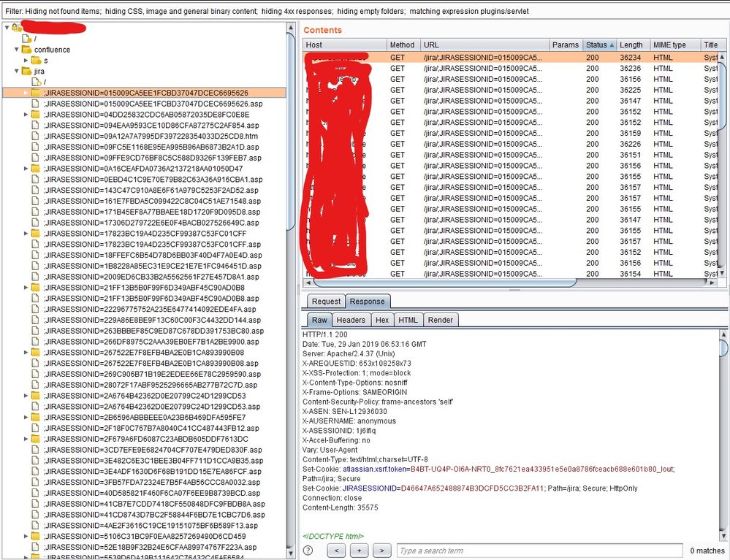Select tree item JIRASESSIONID=40D585821F460F6CA07F6EE9B8739BCD.asp
This screenshot has width=730, height=560.
[x=152, y=493]
